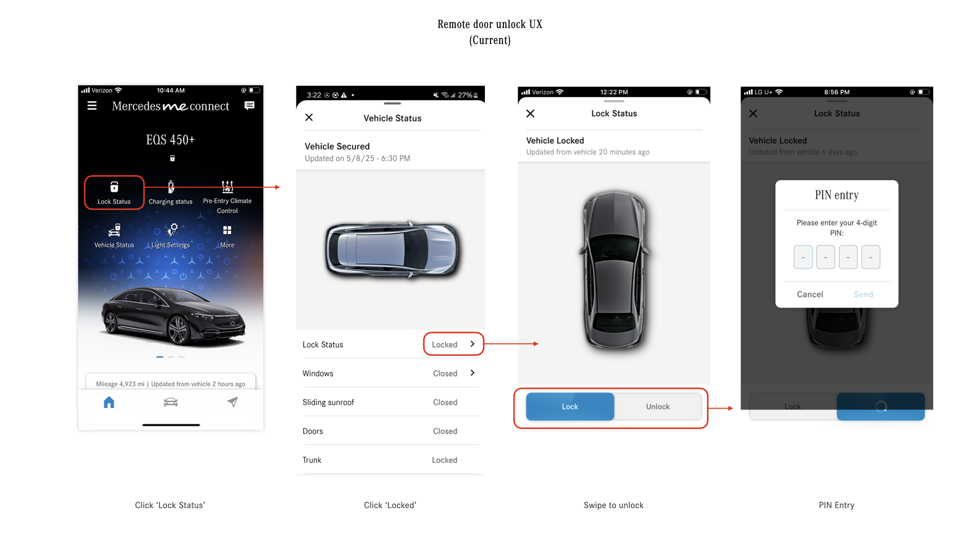
Task: Tap the More grid icon
Action: (227, 236)
